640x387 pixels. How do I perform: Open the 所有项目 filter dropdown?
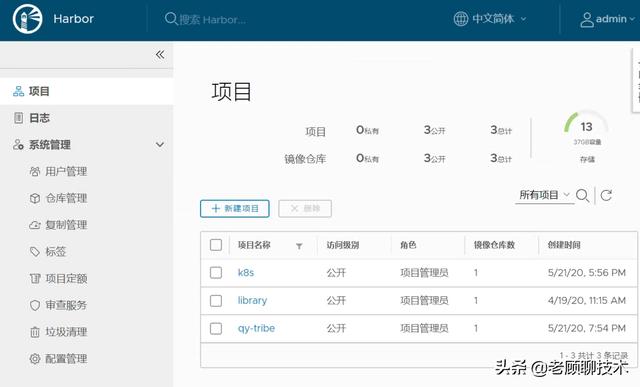pos(544,195)
